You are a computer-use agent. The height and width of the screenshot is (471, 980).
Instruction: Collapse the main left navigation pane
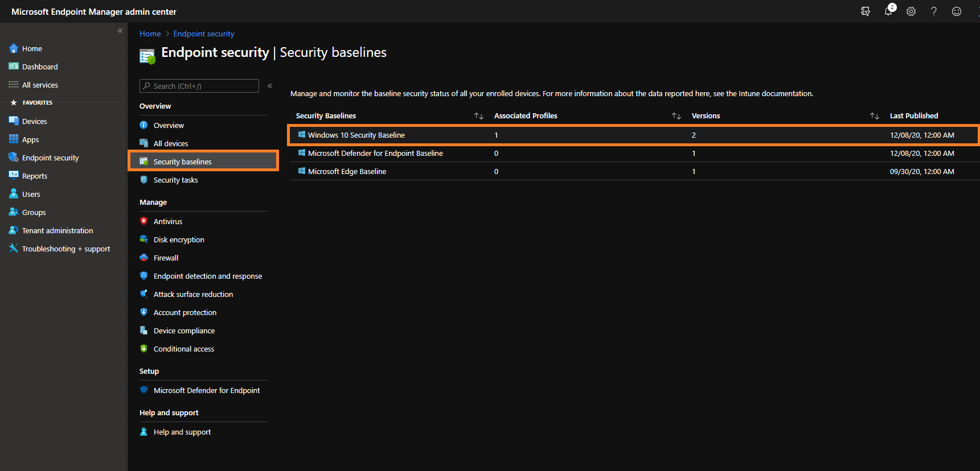tap(120, 31)
